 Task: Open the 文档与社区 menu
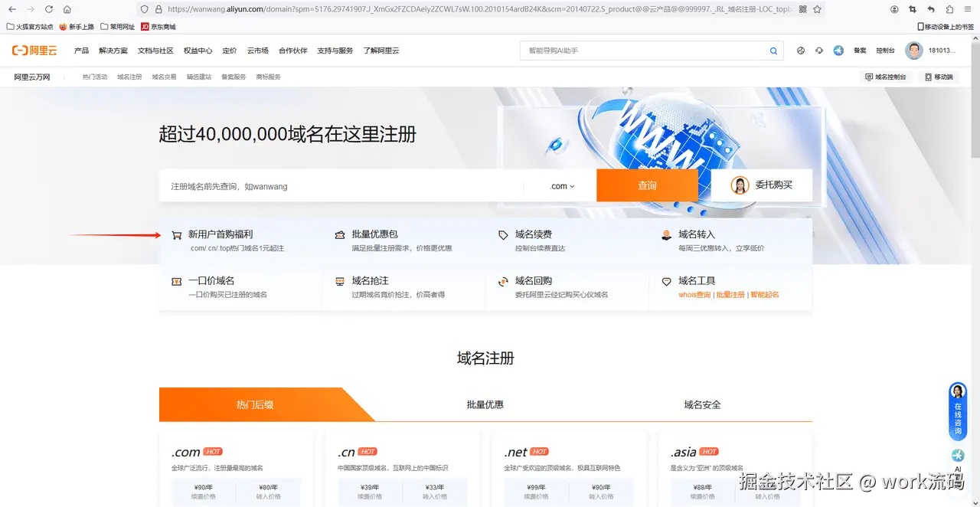155,51
